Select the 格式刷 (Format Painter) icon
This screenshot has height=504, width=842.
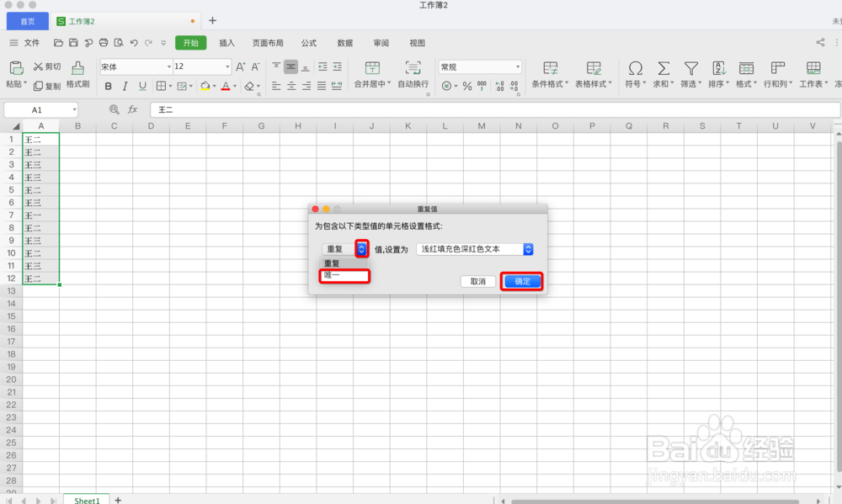pos(77,75)
